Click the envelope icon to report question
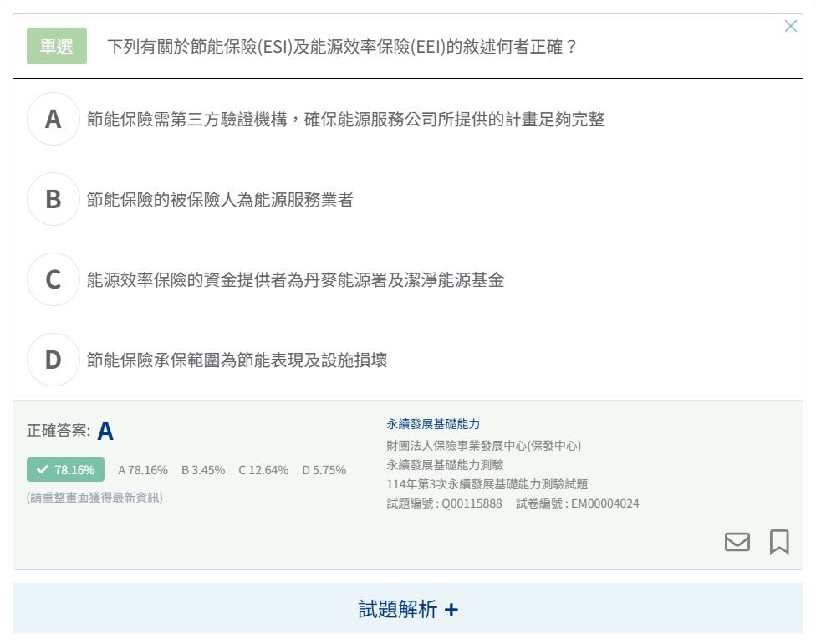This screenshot has height=644, width=816. 737,542
